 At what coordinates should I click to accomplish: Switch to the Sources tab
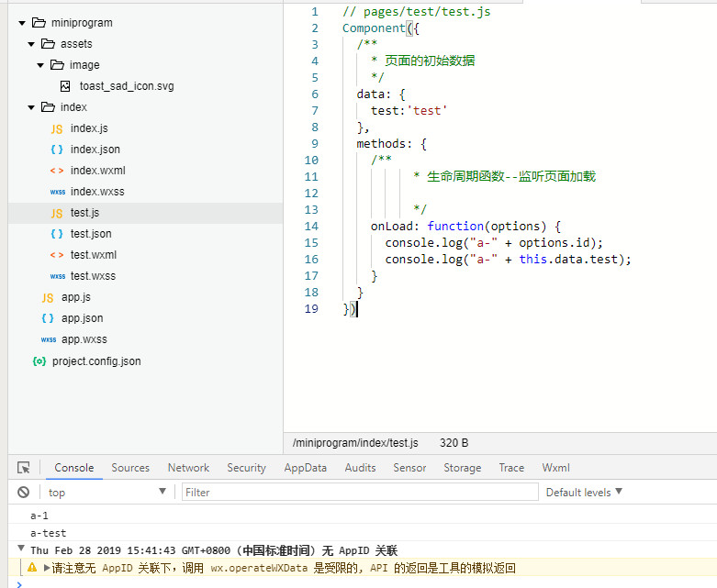(130, 468)
